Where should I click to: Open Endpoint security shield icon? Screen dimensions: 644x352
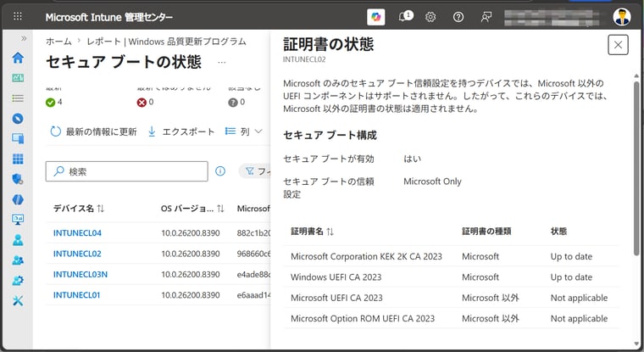pos(18,179)
